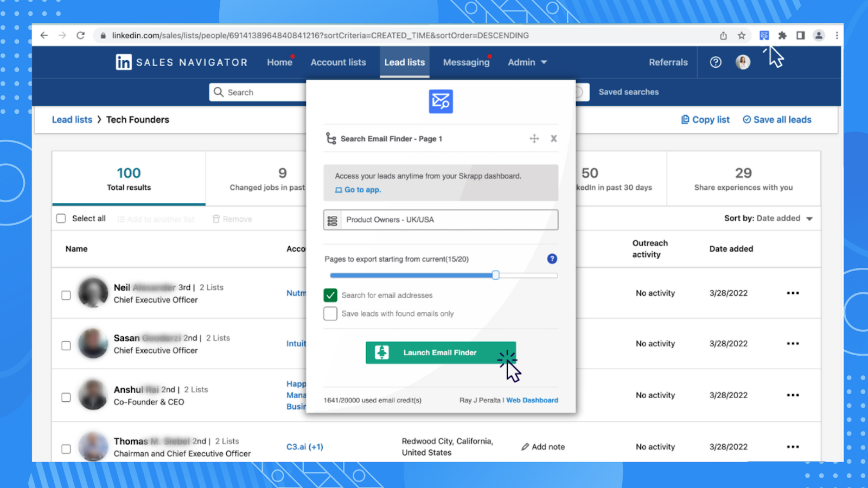Screen dimensions: 868x488
Task: Enable Save leads with found emails only
Action: coord(330,313)
